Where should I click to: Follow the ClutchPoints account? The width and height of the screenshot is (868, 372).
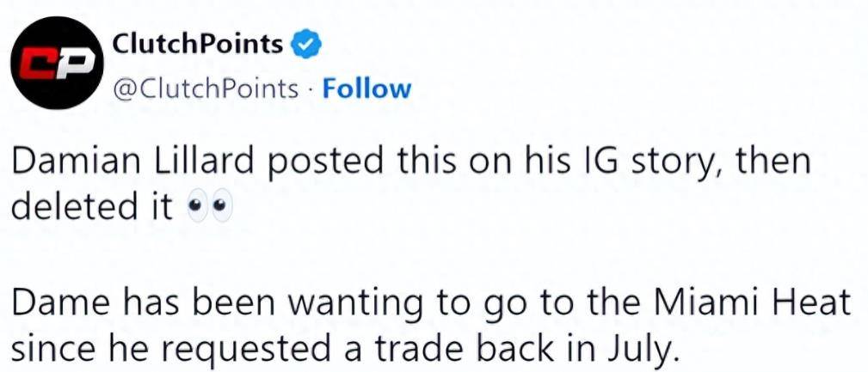[366, 88]
